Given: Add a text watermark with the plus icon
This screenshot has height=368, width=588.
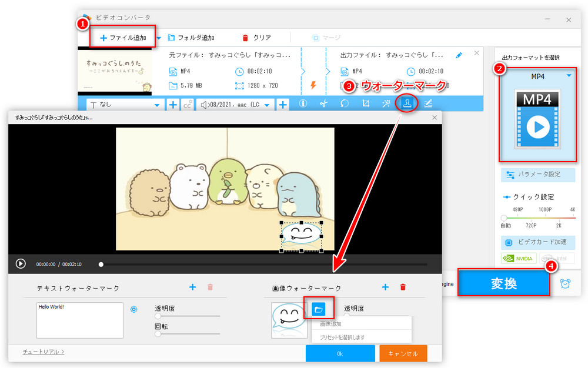Looking at the screenshot, I should tap(192, 287).
